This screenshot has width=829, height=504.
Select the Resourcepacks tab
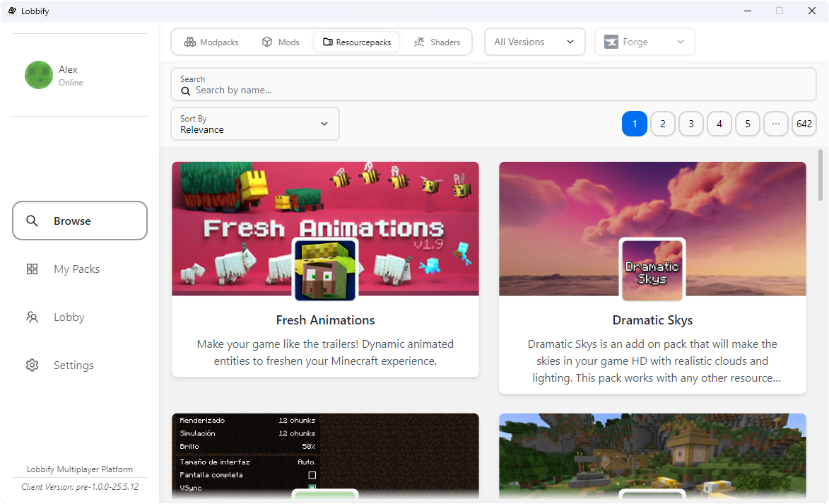click(x=357, y=42)
